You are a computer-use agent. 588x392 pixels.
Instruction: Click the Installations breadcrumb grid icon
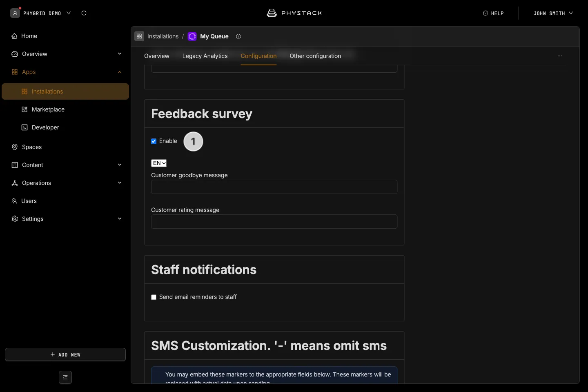point(139,36)
